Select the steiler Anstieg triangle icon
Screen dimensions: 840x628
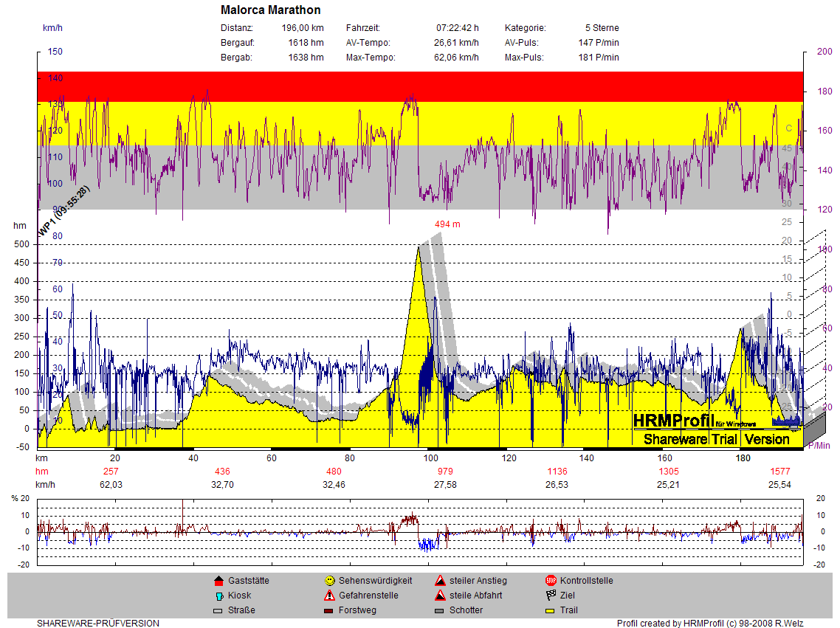coord(440,581)
